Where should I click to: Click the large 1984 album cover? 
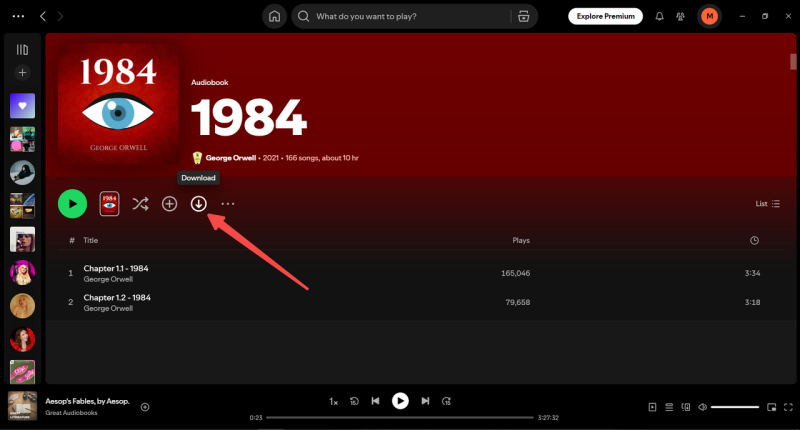118,104
